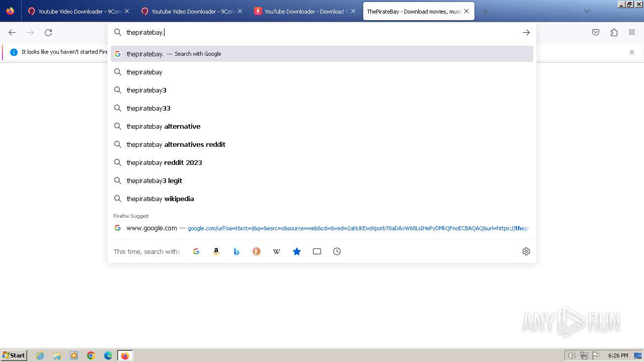Open a new tab with the plus button
The height and width of the screenshot is (362, 644).
[485, 11]
